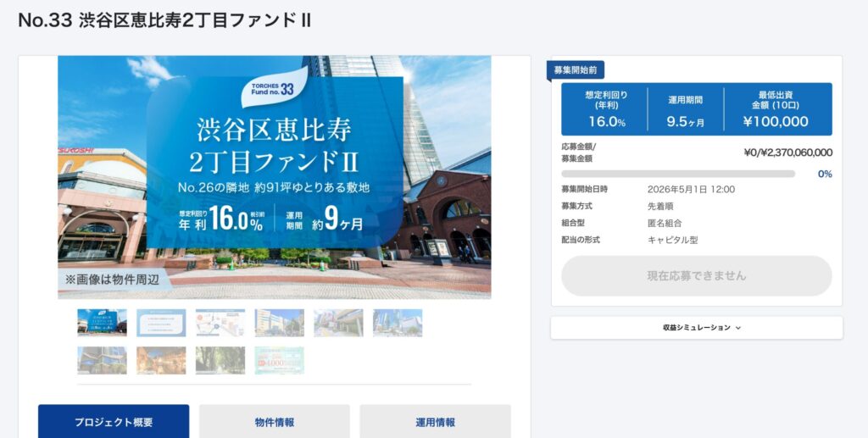Click the main fund banner image
The image size is (868, 438).
pyautogui.click(x=274, y=177)
